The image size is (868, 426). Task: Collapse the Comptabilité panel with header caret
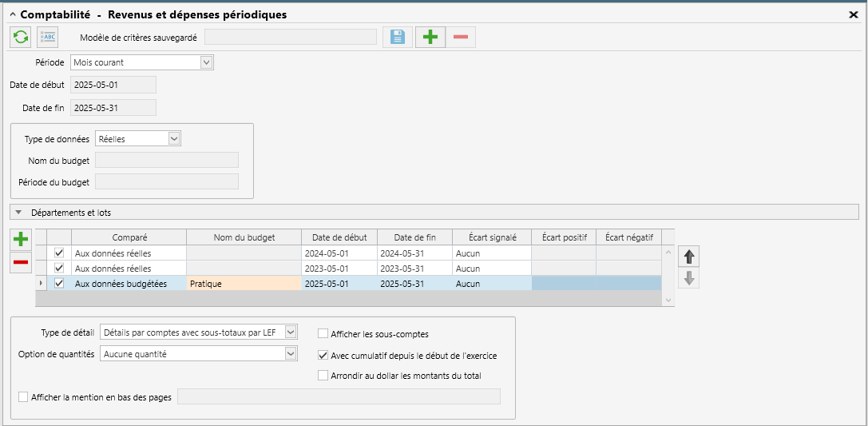coord(13,15)
